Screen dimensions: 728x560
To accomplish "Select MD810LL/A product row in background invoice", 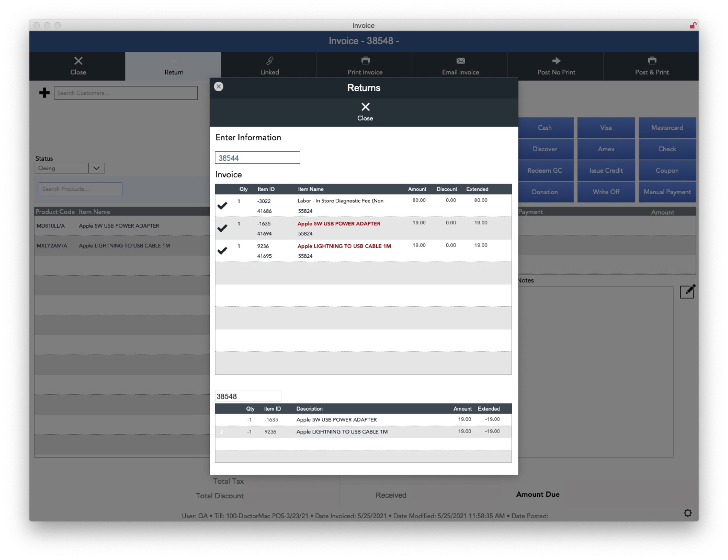I will point(122,226).
